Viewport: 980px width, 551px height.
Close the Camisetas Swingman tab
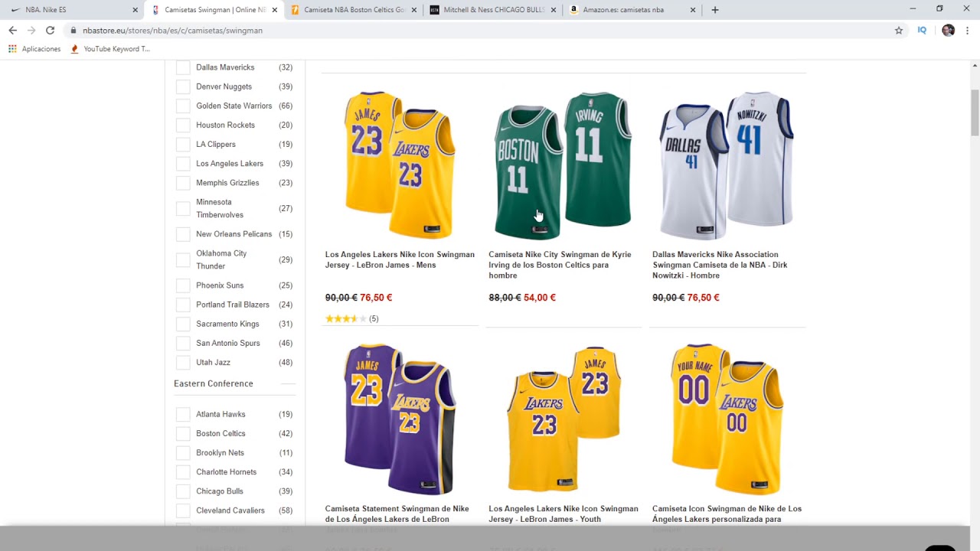(x=274, y=10)
